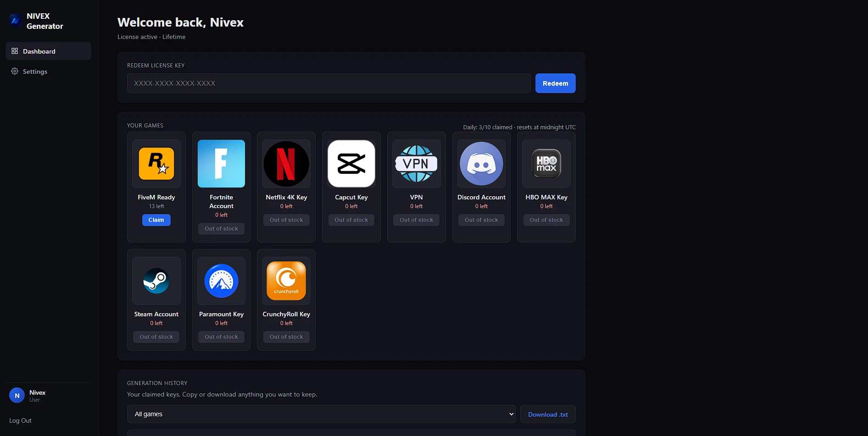Expand the All games filter dropdown
The height and width of the screenshot is (436, 868).
pos(321,414)
